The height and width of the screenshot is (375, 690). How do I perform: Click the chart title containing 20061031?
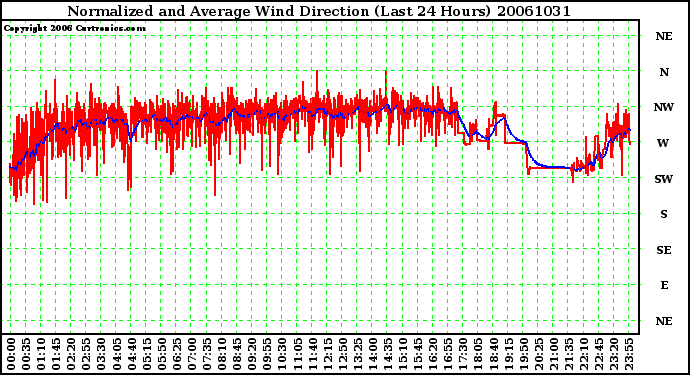319,11
